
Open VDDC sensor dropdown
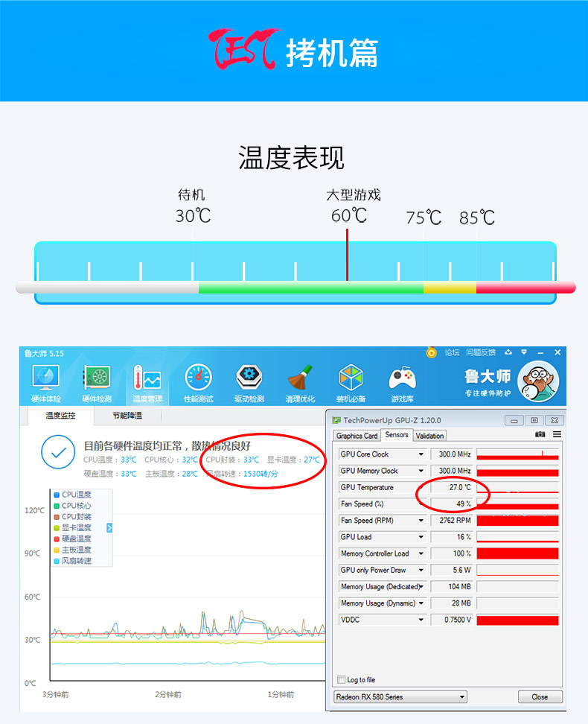point(421,620)
